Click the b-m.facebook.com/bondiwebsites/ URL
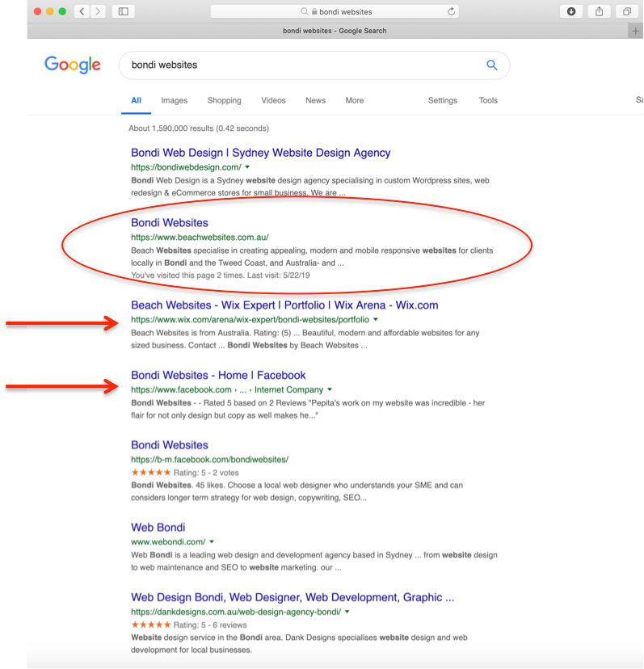644x669 pixels. (x=209, y=460)
